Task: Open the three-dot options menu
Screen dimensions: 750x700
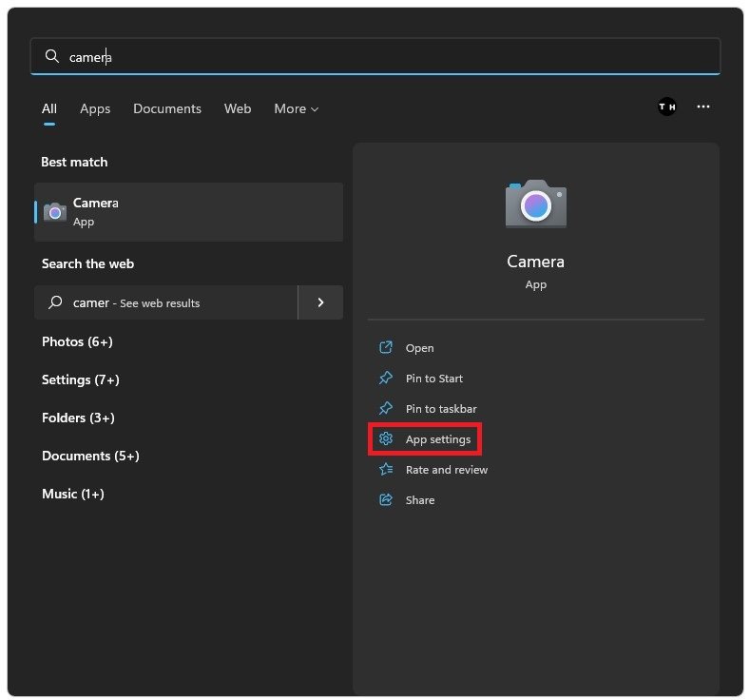Action: click(x=703, y=107)
